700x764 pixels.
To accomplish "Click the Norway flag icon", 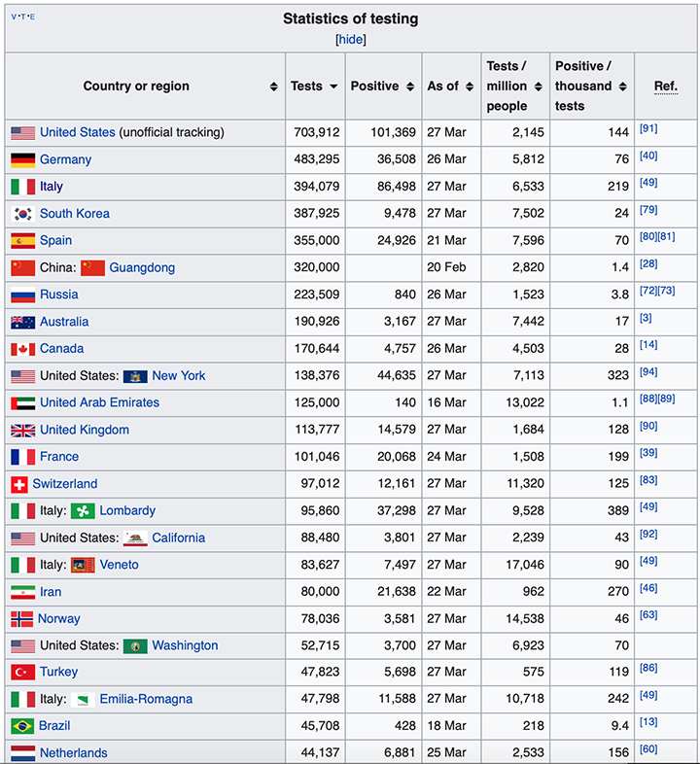I will coord(22,619).
